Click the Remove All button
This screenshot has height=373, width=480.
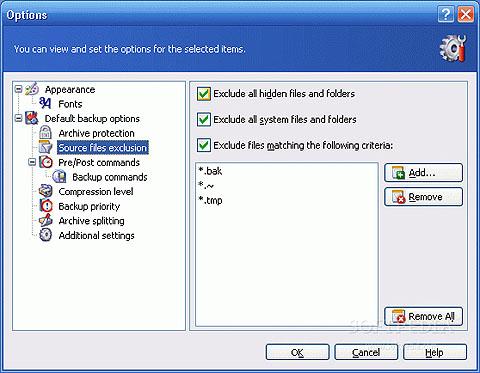tap(423, 316)
